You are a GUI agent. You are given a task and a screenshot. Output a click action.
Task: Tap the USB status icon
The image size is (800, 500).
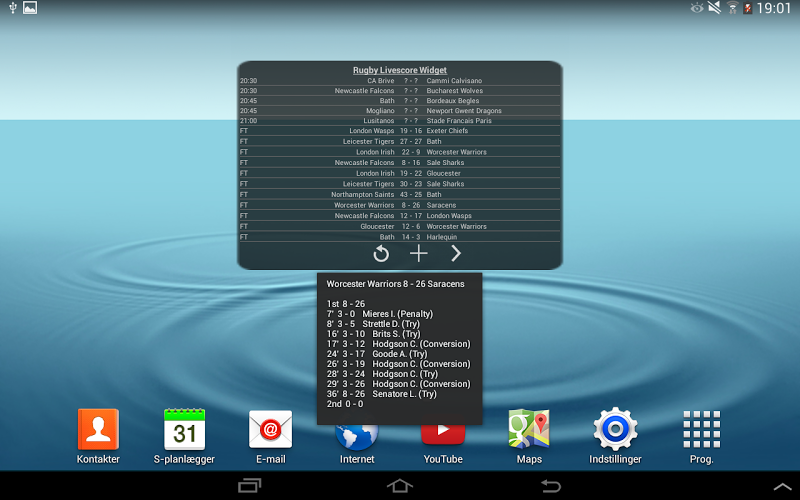(x=13, y=8)
